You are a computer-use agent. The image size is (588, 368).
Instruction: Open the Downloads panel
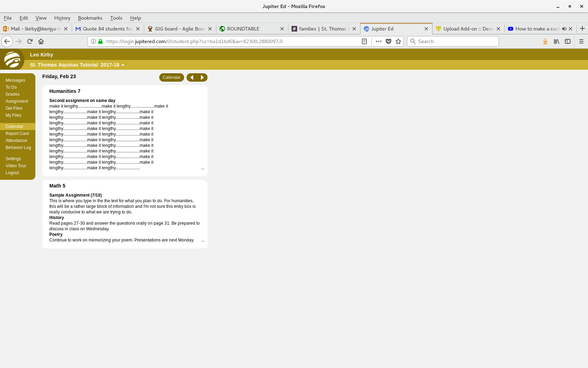545,41
